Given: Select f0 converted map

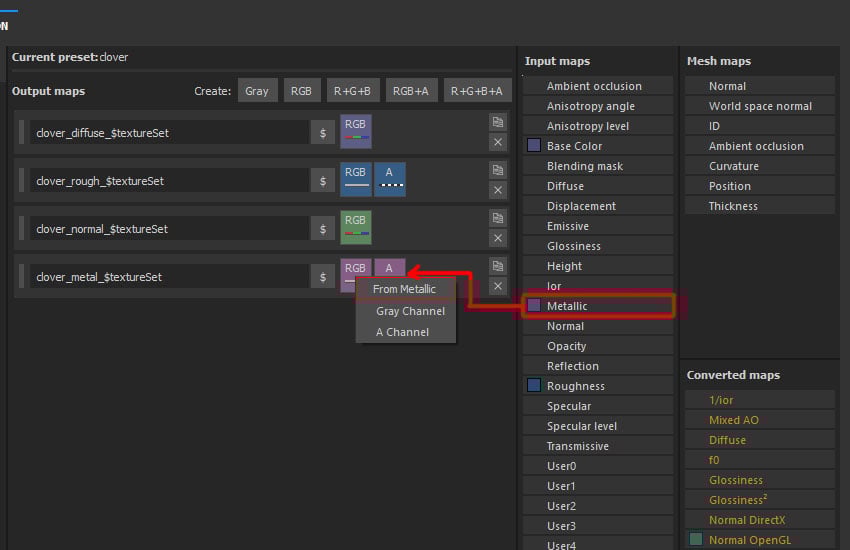Looking at the screenshot, I should (x=759, y=461).
